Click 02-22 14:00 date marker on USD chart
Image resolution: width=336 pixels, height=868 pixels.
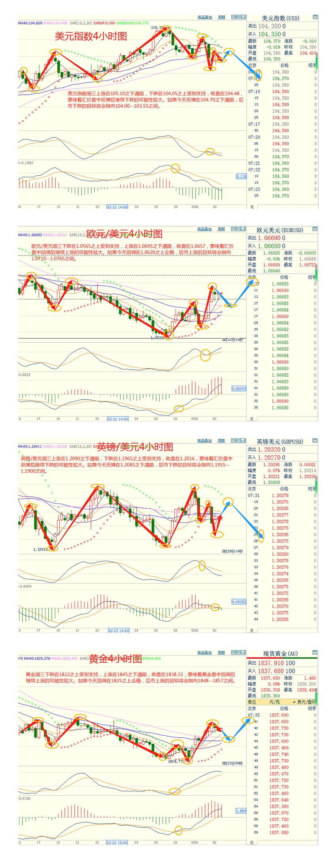(117, 207)
